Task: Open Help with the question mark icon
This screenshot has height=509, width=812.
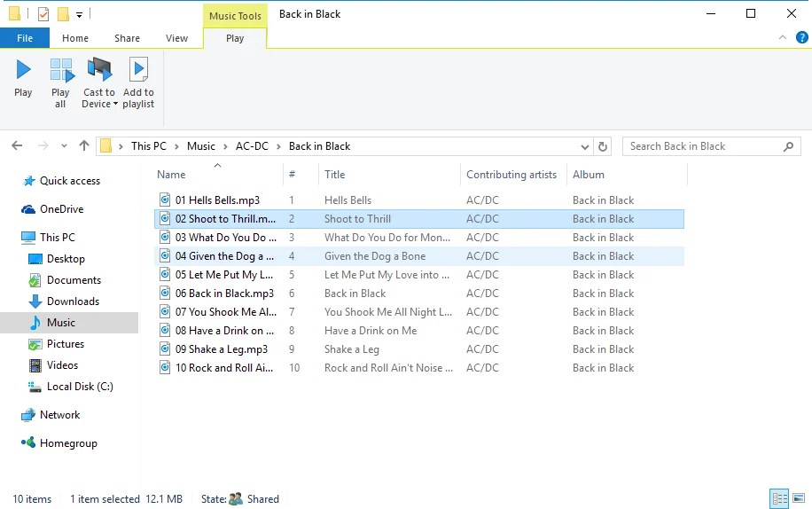Action: (801, 37)
